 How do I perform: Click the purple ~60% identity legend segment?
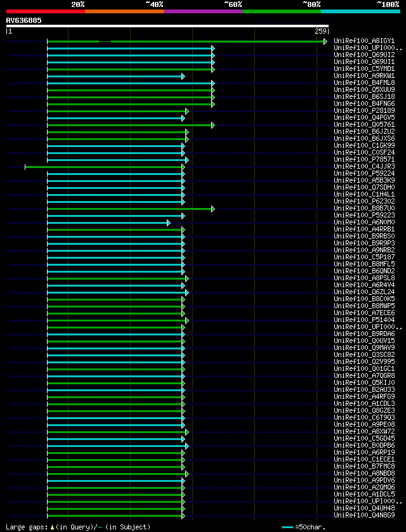[203, 11]
